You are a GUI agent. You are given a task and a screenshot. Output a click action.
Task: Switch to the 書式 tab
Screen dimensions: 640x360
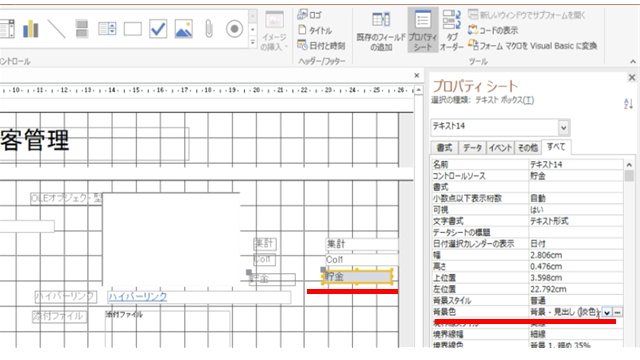point(444,148)
